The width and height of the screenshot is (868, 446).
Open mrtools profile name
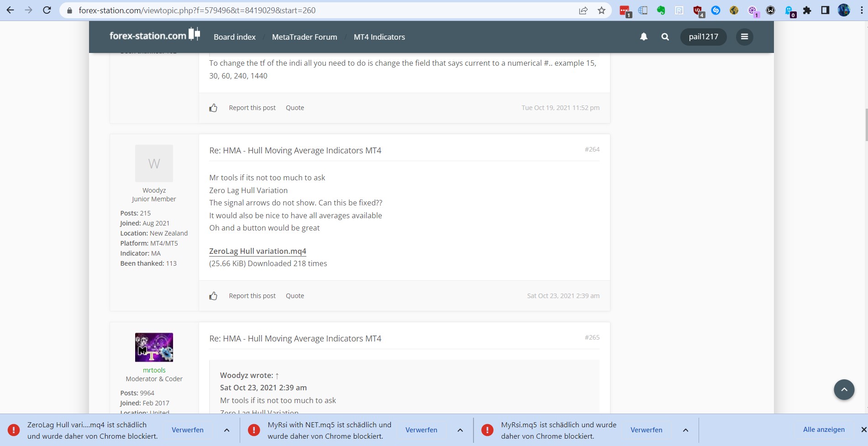[x=154, y=370]
